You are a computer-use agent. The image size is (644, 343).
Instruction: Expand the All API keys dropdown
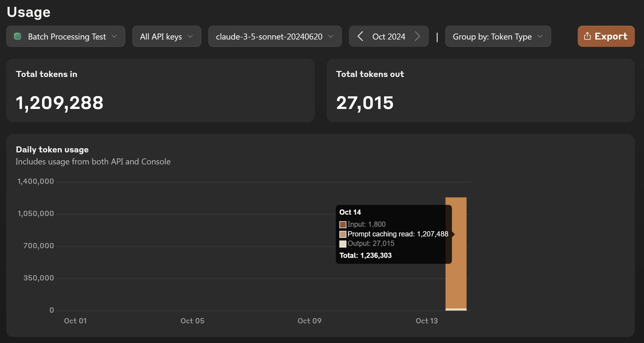pyautogui.click(x=166, y=36)
